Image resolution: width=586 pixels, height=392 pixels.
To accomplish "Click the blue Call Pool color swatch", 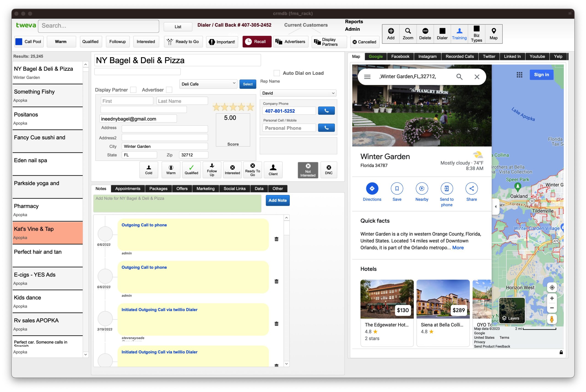I will tap(19, 41).
